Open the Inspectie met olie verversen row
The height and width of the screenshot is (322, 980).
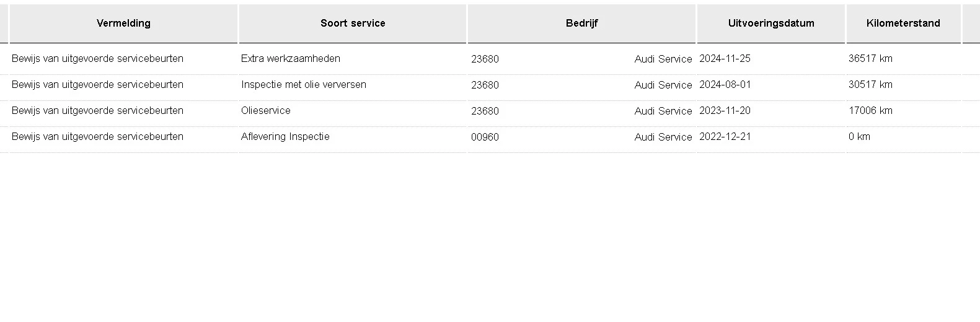[304, 85]
